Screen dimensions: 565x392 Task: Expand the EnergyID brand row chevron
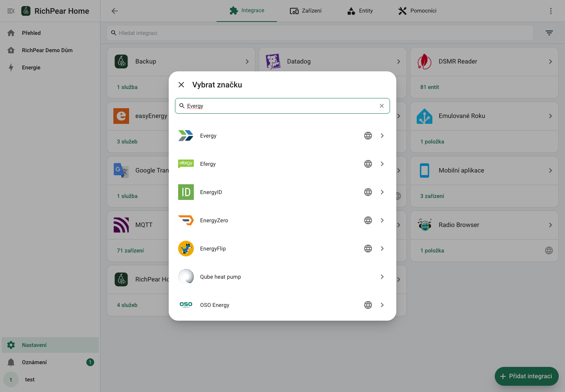point(382,192)
